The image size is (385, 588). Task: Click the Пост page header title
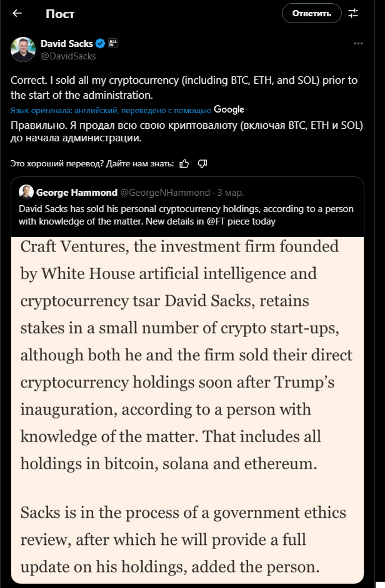[x=60, y=14]
